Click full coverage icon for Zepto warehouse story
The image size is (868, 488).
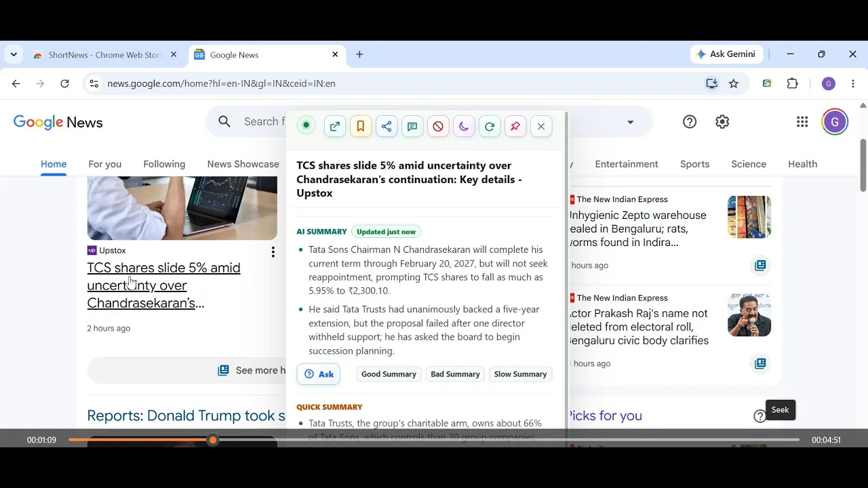coord(760,266)
